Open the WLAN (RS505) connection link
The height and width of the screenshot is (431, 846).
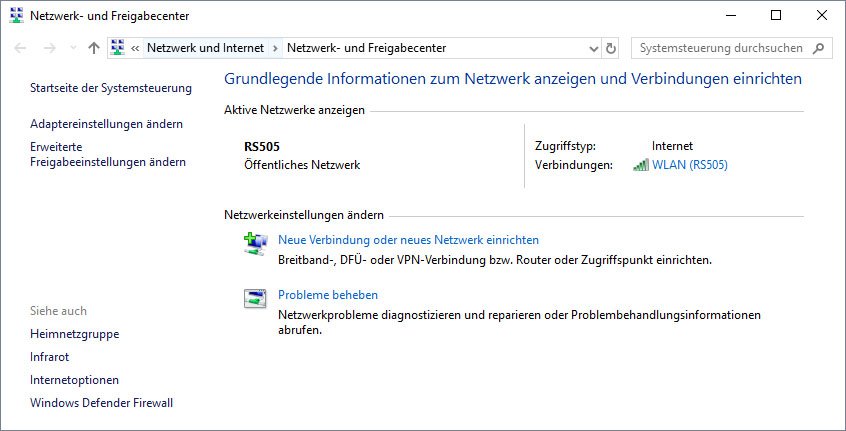point(690,165)
